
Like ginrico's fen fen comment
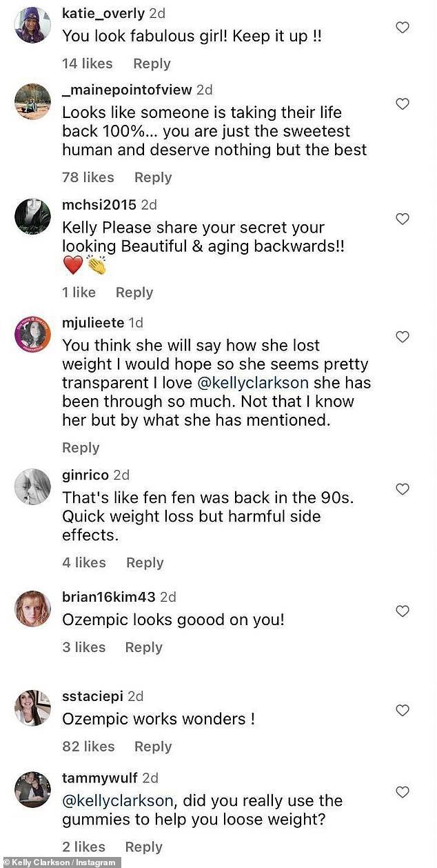point(403,489)
